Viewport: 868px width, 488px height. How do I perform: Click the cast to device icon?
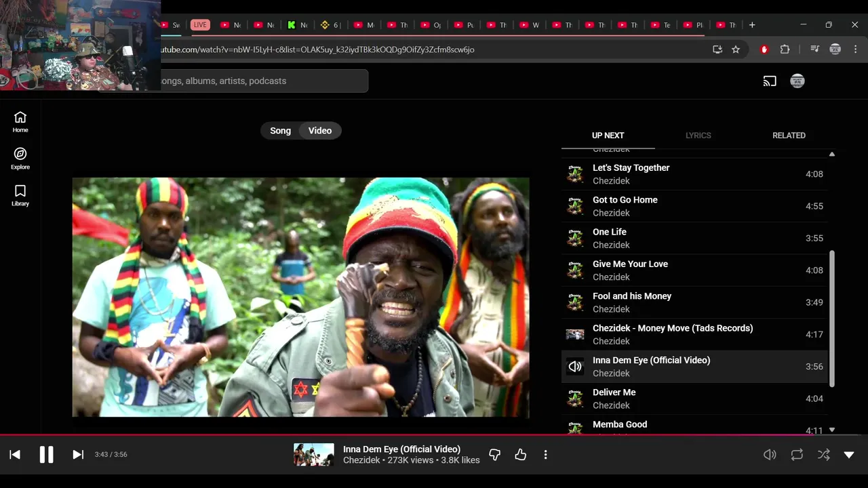tap(770, 81)
